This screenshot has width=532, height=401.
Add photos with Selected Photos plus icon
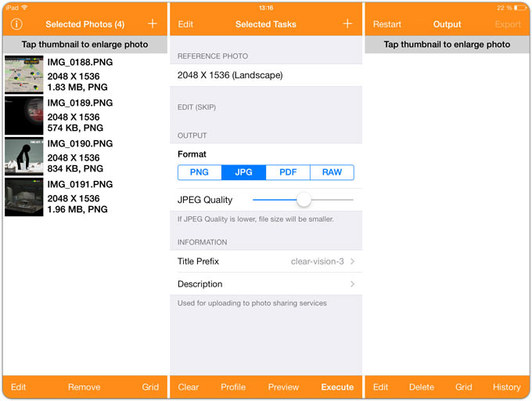point(153,23)
